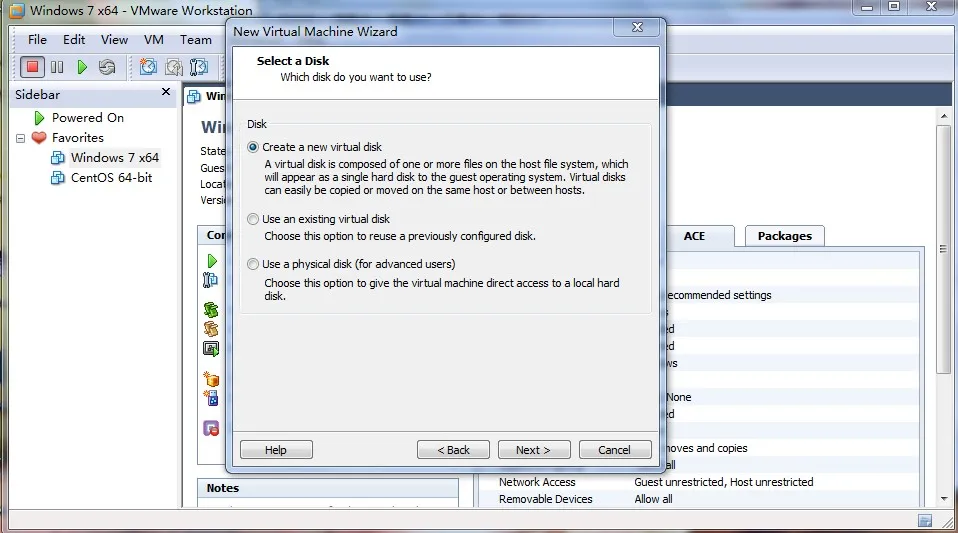The height and width of the screenshot is (533, 958).
Task: Open the File menu
Action: 37,40
